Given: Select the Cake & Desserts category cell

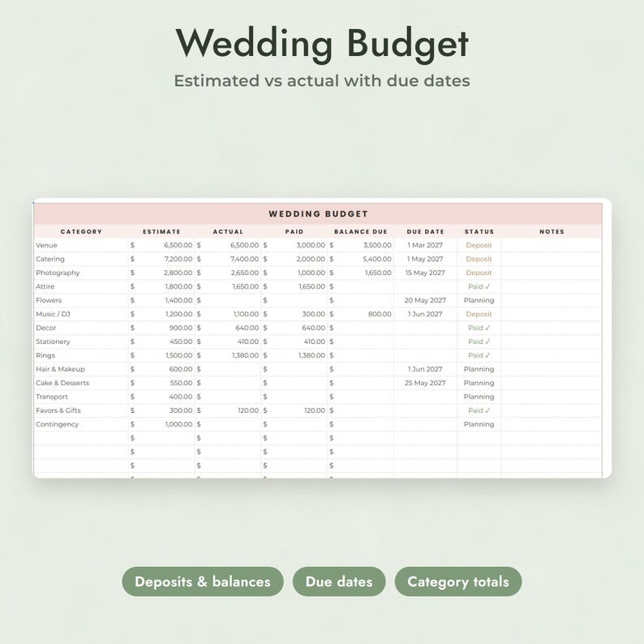Looking at the screenshot, I should pos(81,383).
